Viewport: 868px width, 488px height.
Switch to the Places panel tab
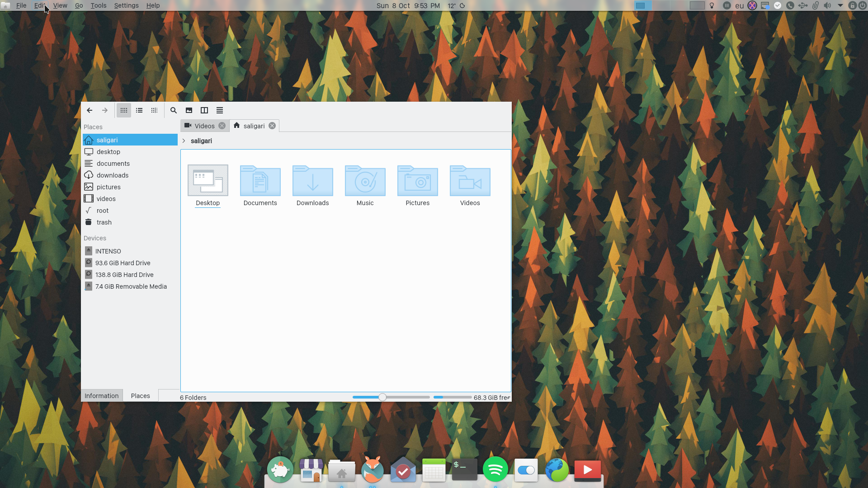[140, 395]
